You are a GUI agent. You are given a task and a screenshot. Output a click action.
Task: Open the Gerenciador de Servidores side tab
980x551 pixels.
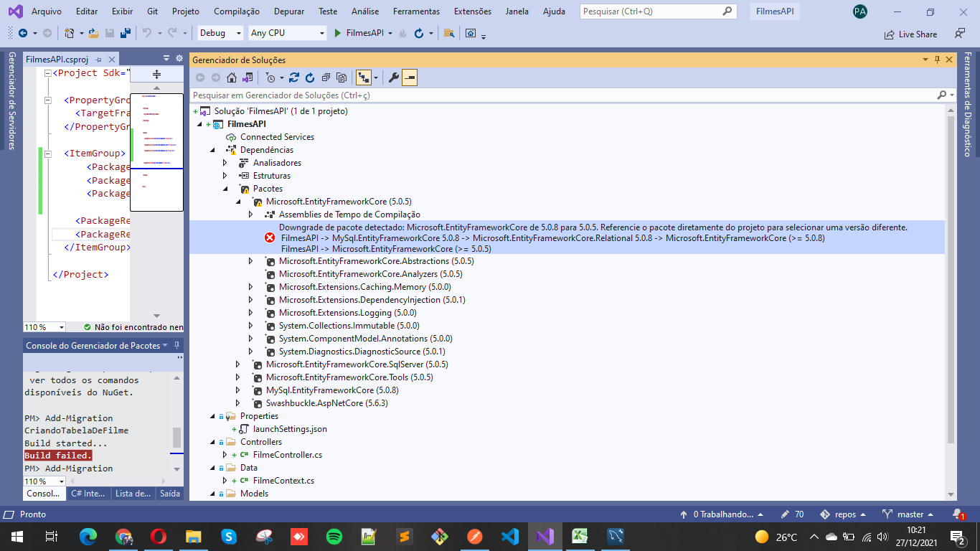pos(11,100)
